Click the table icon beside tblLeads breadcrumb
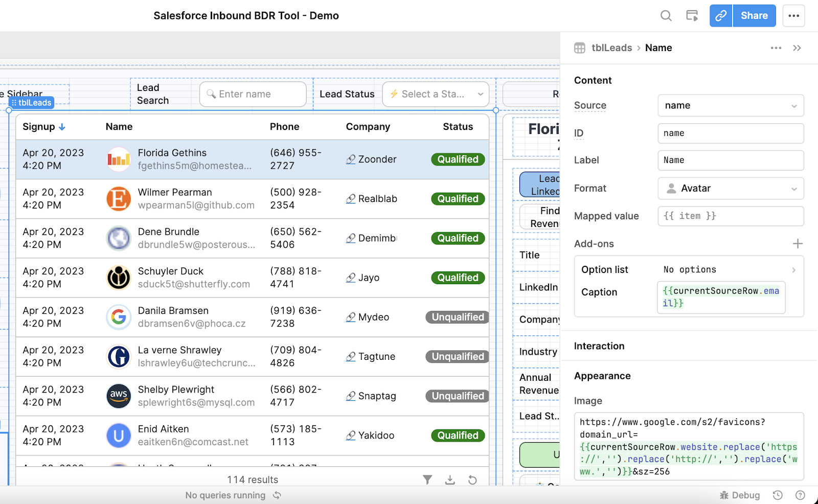 580,48
